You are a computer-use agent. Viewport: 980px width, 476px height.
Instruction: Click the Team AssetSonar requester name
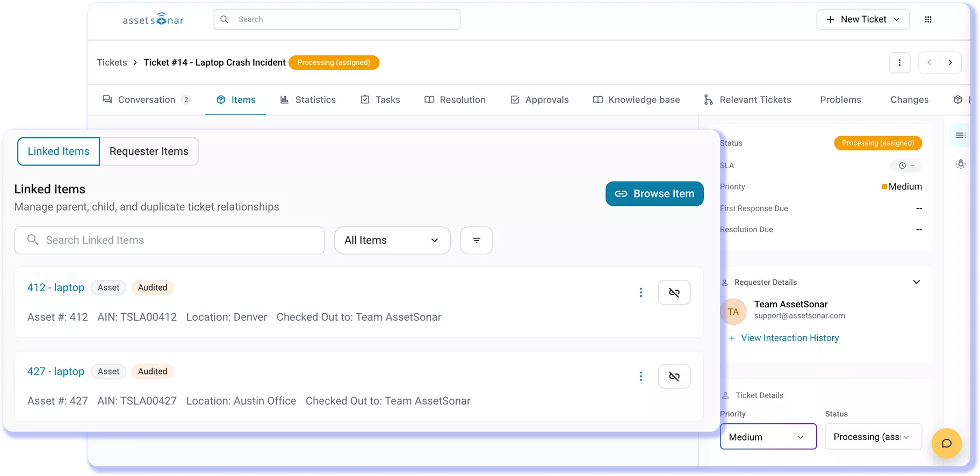click(791, 304)
